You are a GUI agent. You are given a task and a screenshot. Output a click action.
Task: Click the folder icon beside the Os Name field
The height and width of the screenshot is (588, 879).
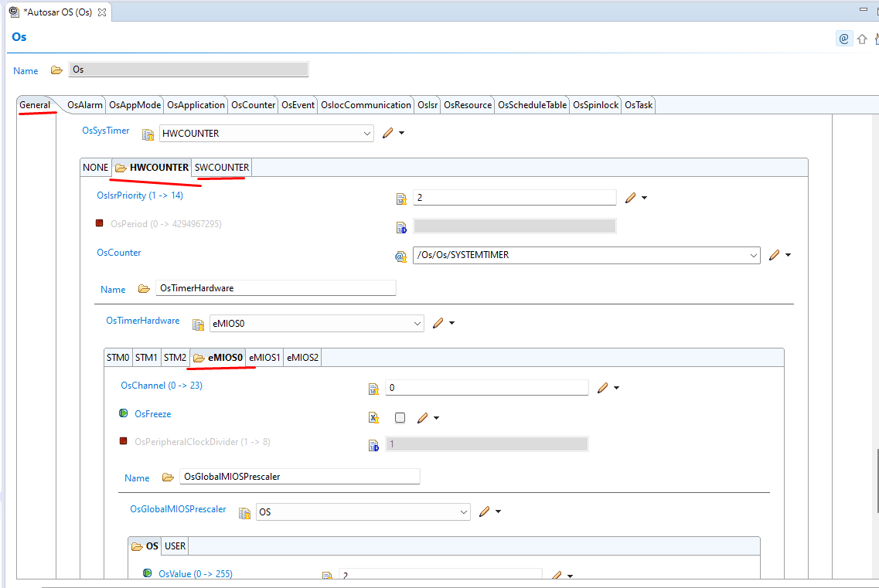click(56, 70)
